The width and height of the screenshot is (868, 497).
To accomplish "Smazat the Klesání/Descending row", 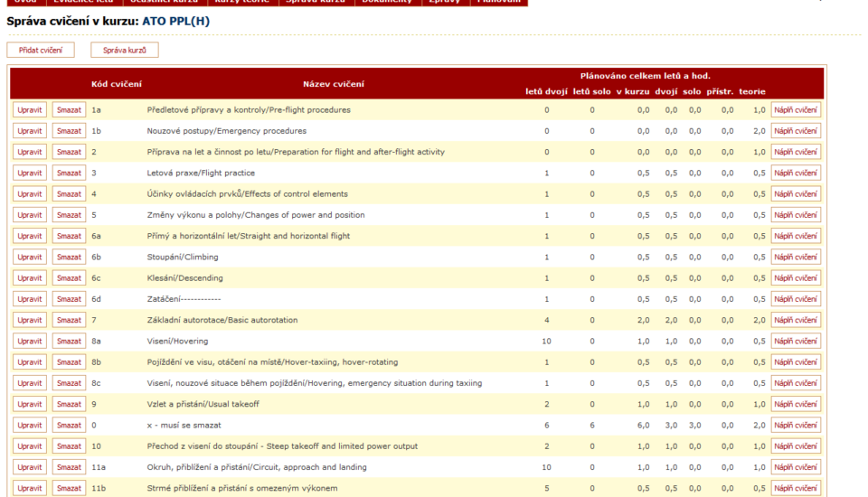I will point(69,277).
